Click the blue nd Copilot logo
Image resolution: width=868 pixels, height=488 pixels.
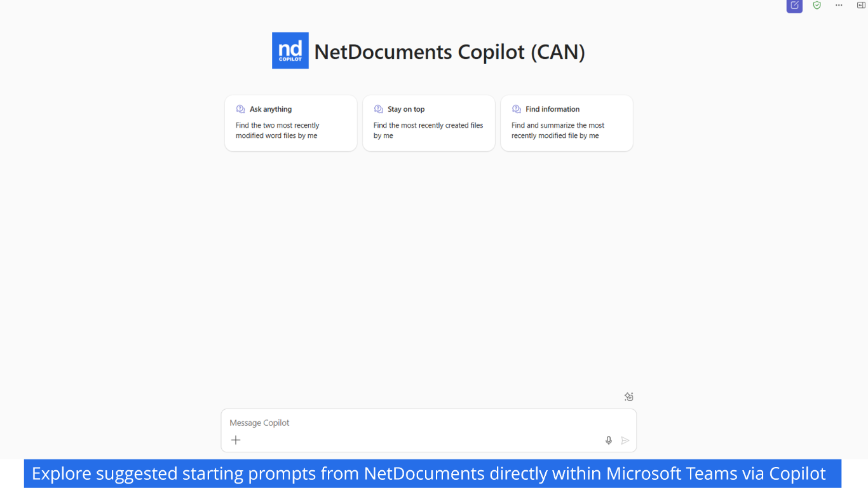290,51
